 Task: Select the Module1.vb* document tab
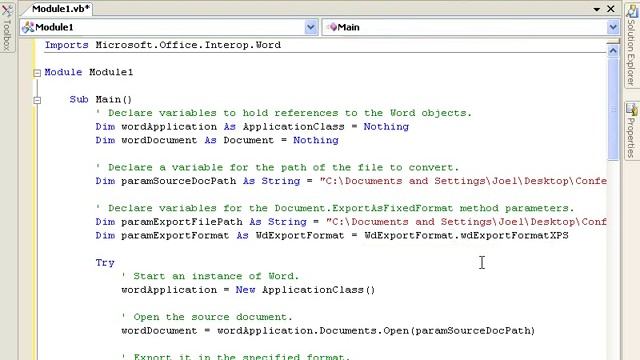click(60, 9)
